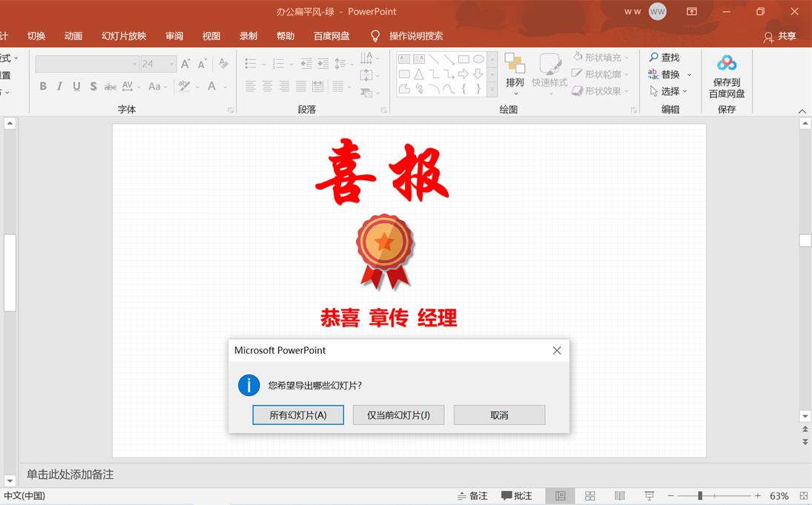The width and height of the screenshot is (812, 505).
Task: Select the Bold formatting icon
Action: click(43, 86)
